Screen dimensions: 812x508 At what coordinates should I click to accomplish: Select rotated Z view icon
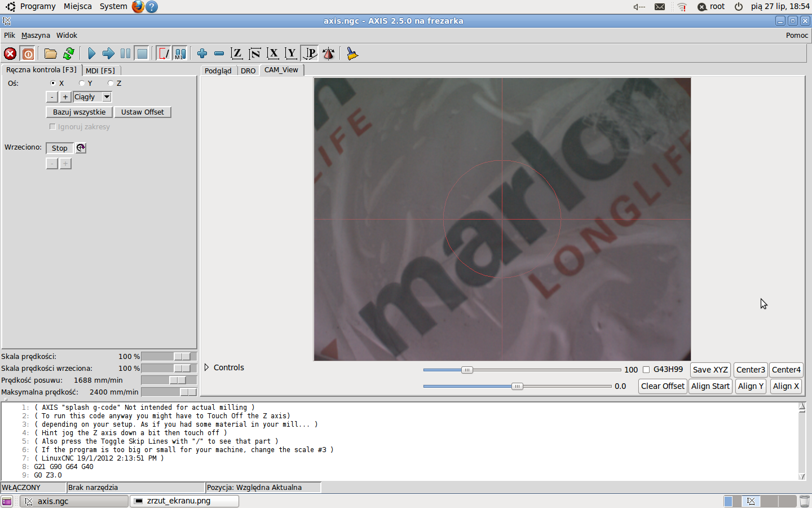tap(255, 54)
